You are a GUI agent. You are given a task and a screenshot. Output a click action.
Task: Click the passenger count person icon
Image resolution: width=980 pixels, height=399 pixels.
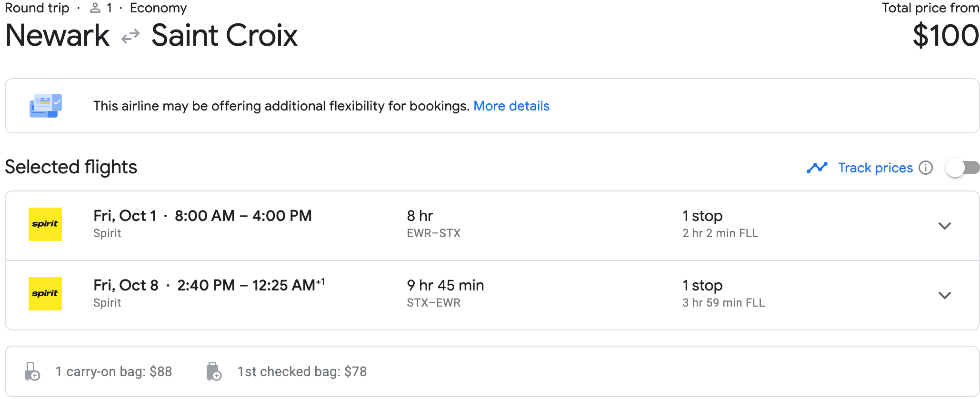pyautogui.click(x=95, y=8)
